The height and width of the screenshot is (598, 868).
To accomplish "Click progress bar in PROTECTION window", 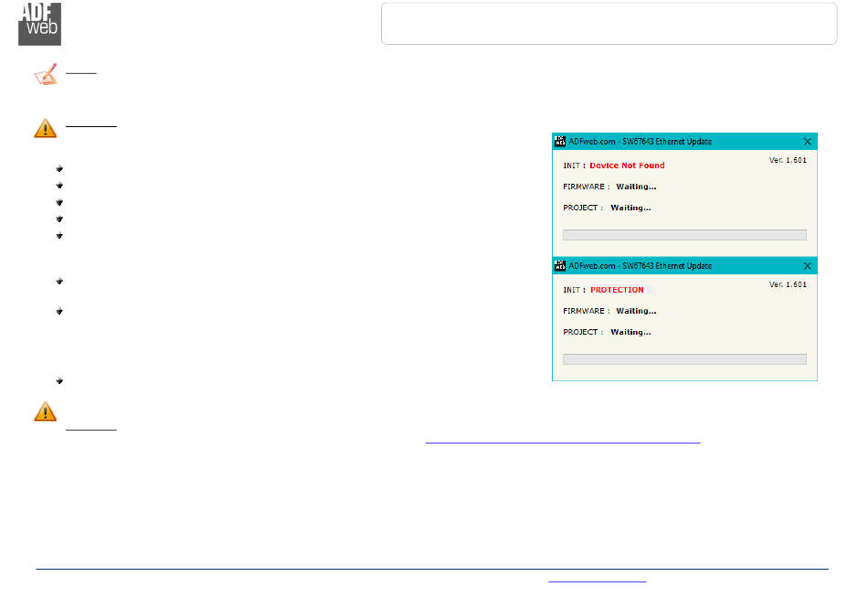I will point(684,359).
